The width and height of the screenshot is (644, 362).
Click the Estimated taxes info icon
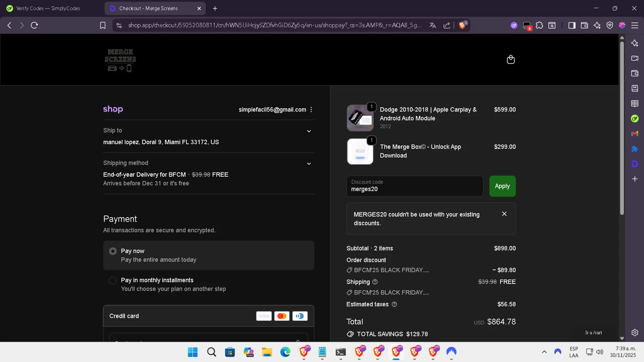[394, 304]
